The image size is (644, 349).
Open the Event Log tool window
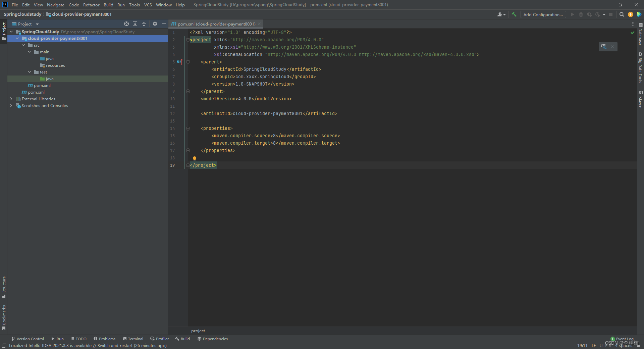tap(622, 339)
